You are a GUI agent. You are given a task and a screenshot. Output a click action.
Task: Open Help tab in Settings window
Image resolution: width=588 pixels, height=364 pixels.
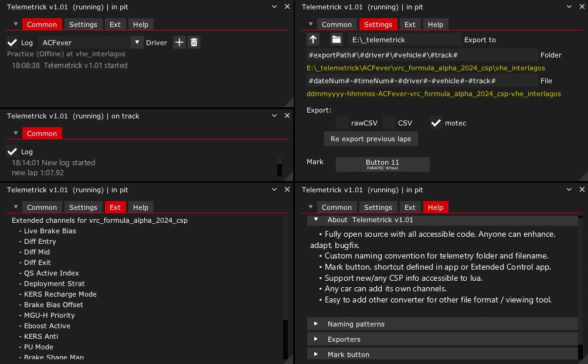(x=436, y=25)
